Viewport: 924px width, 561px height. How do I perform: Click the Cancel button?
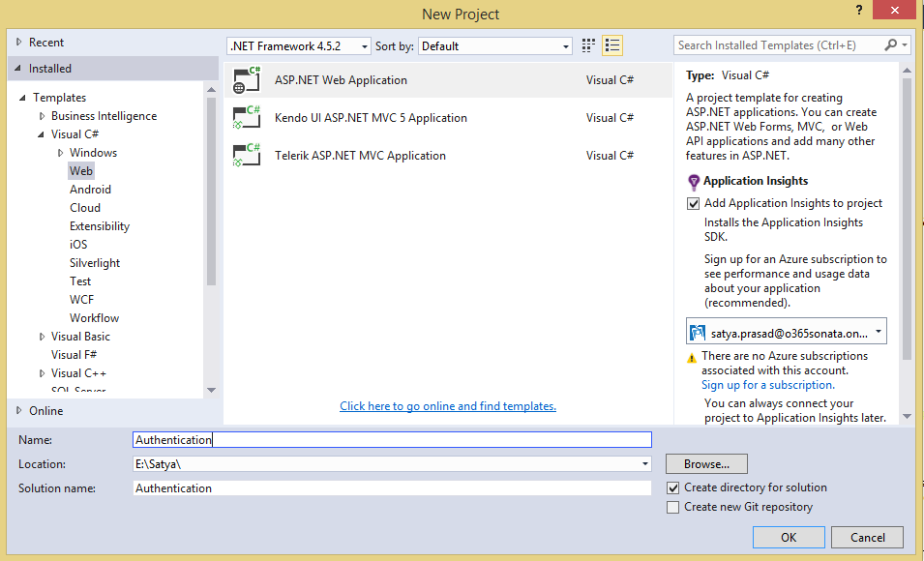tap(868, 538)
